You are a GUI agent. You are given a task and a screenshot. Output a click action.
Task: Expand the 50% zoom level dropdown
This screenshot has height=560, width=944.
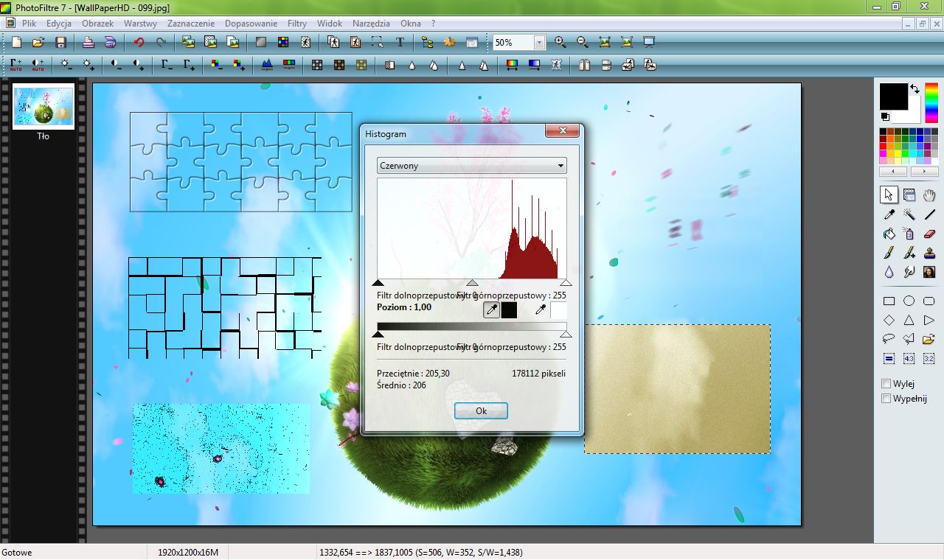click(539, 43)
